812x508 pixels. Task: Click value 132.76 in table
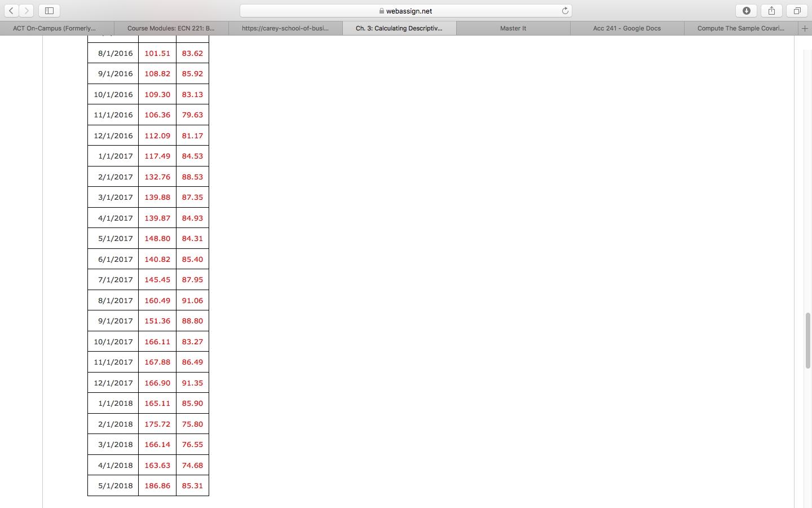click(x=157, y=177)
